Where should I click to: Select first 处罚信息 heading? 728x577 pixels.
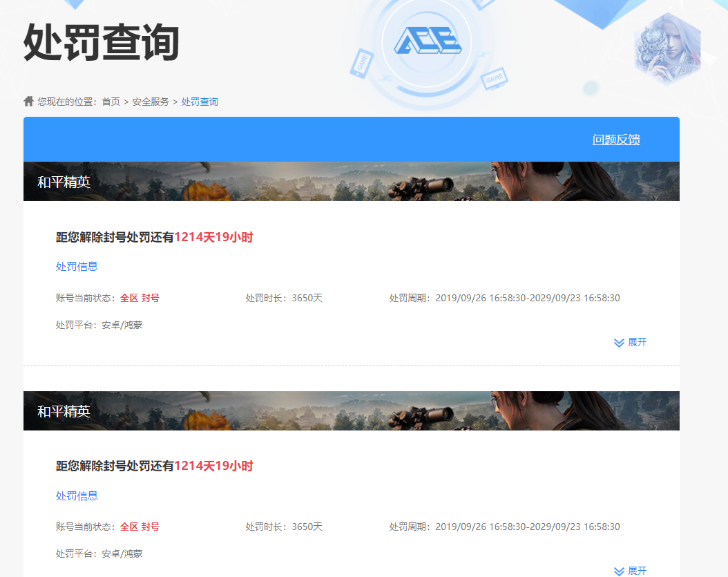coord(77,266)
